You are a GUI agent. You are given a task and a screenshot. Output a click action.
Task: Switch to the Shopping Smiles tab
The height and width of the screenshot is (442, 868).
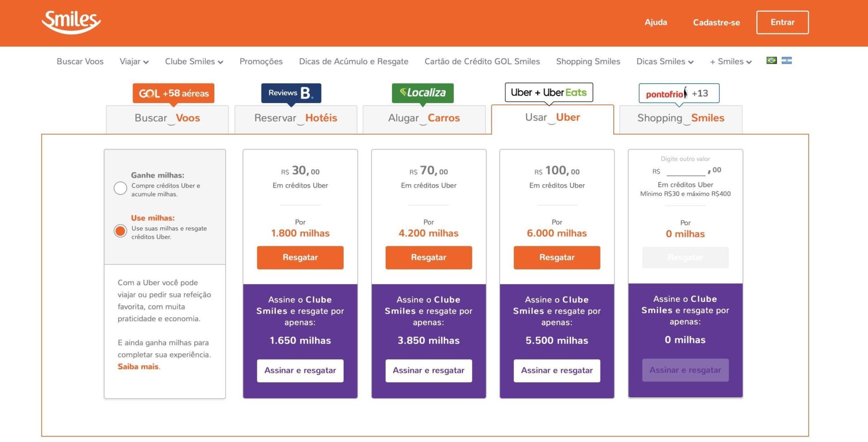click(681, 119)
